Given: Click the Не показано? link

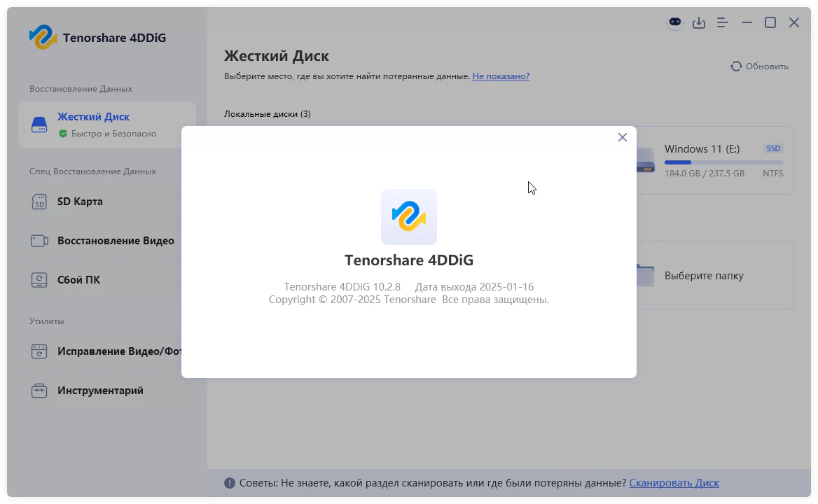Looking at the screenshot, I should (x=501, y=76).
